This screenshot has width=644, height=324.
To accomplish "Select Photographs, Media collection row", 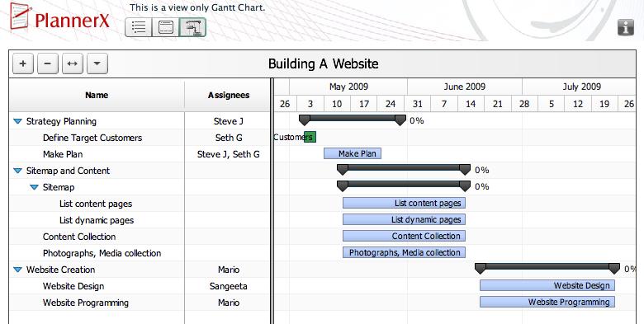I will (140, 253).
